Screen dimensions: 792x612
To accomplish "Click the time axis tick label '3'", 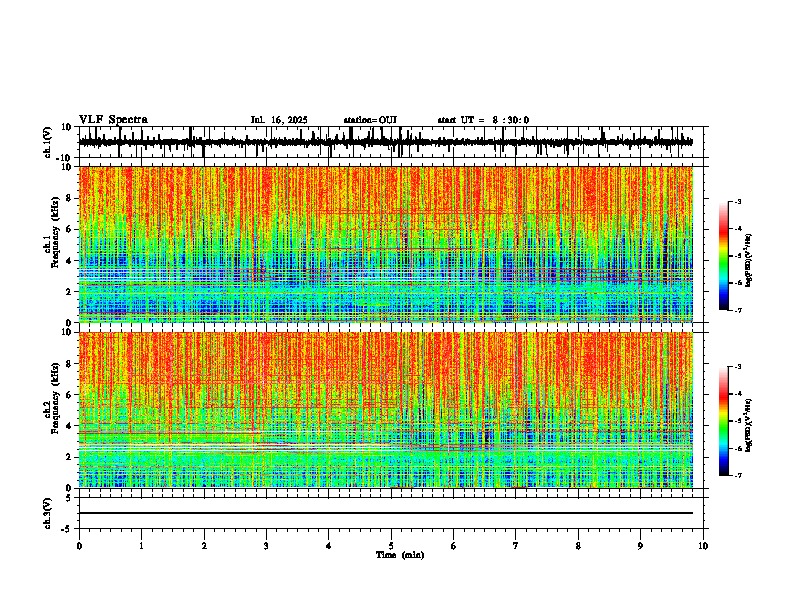I will coord(266,546).
